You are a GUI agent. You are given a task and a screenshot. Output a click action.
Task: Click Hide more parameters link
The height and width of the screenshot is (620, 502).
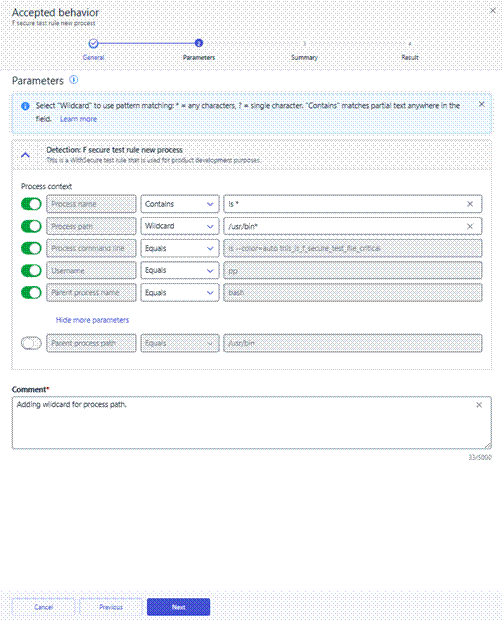tap(92, 320)
